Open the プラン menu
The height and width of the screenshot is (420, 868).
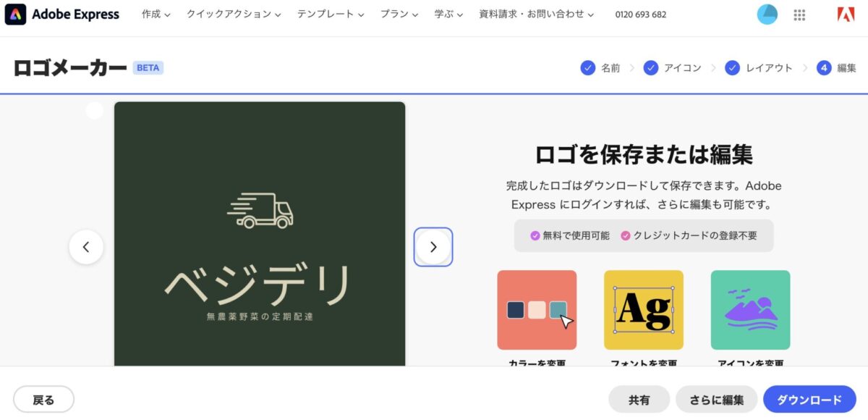[x=399, y=14]
